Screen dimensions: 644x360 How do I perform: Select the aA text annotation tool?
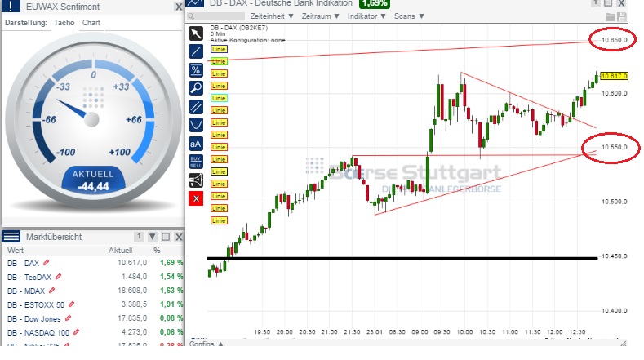click(196, 144)
